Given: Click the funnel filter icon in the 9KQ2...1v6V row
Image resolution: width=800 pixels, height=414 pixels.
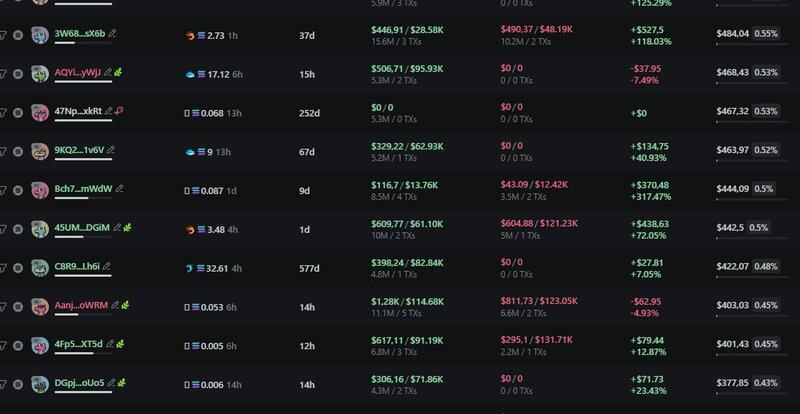Looking at the screenshot, I should pos(3,152).
